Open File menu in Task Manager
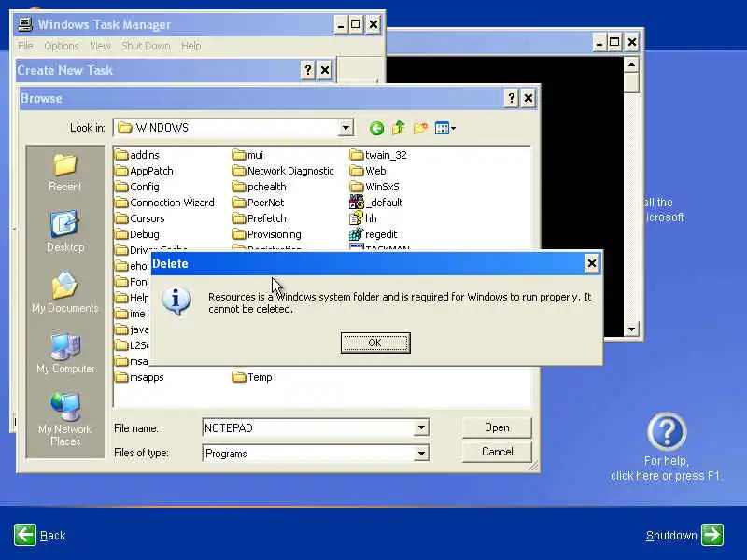 (26, 46)
